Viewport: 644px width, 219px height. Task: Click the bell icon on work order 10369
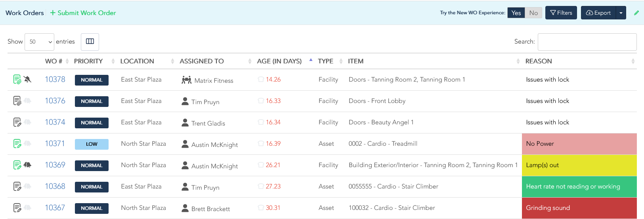27,165
